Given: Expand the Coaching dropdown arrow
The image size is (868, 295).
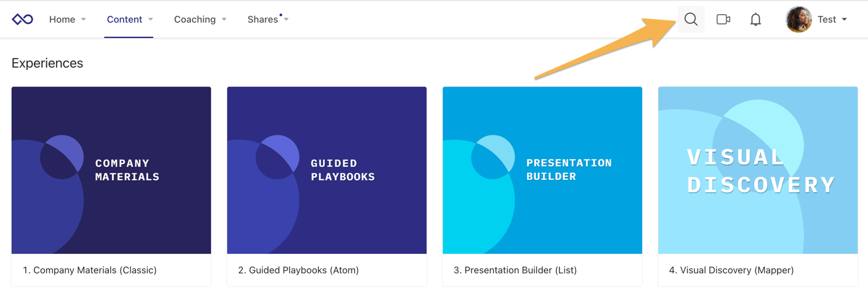Looking at the screenshot, I should (224, 20).
